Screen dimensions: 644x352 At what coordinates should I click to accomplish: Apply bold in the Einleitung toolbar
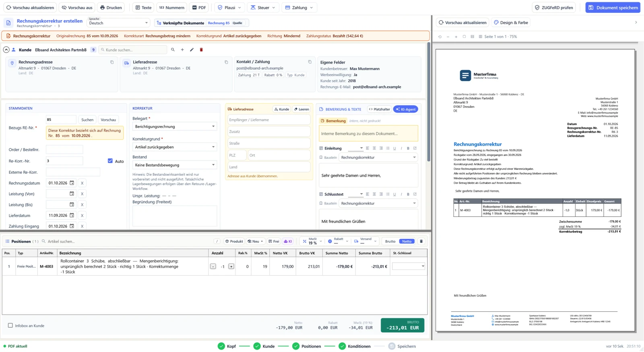point(408,148)
